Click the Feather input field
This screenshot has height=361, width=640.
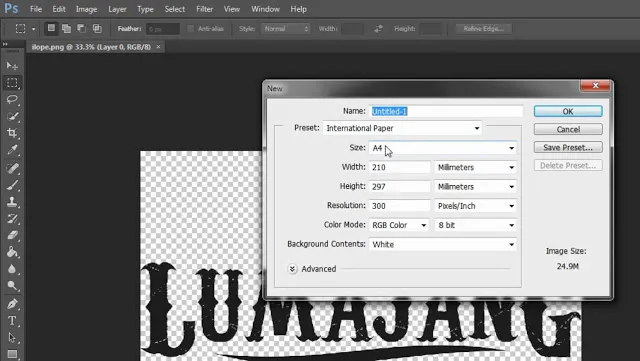click(x=162, y=29)
